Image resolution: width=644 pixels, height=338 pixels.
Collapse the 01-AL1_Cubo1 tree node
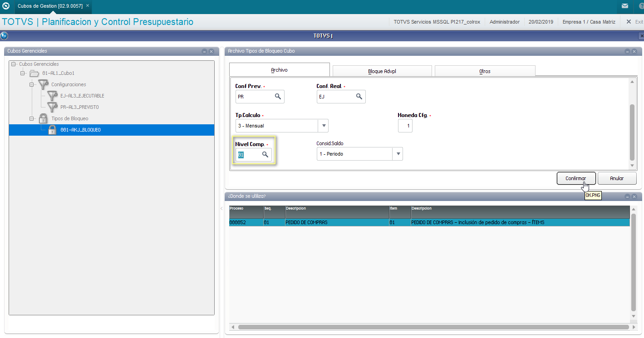pyautogui.click(x=23, y=73)
